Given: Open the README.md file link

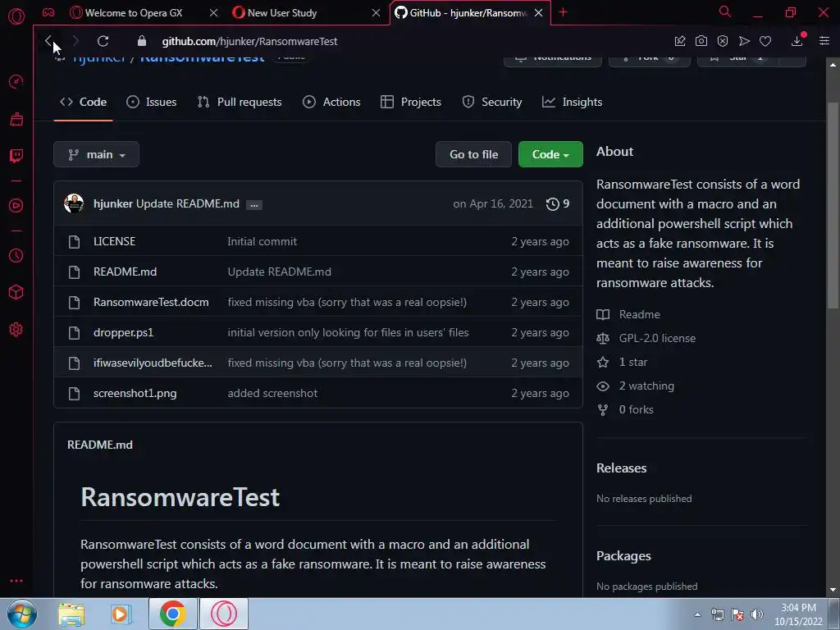Looking at the screenshot, I should [x=125, y=272].
